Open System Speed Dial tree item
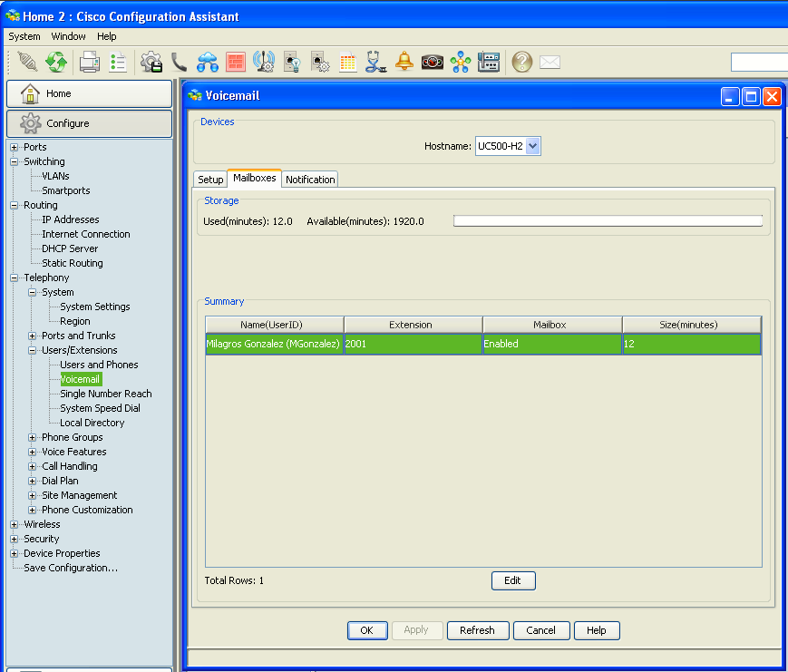Image resolution: width=788 pixels, height=672 pixels. (100, 408)
